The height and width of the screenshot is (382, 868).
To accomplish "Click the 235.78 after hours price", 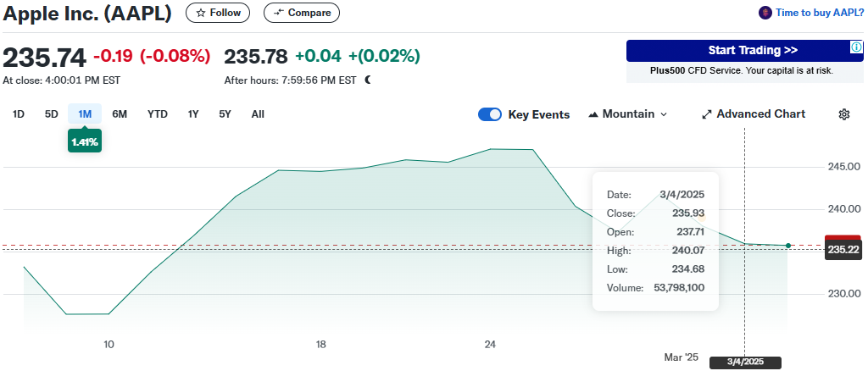I will [x=256, y=57].
